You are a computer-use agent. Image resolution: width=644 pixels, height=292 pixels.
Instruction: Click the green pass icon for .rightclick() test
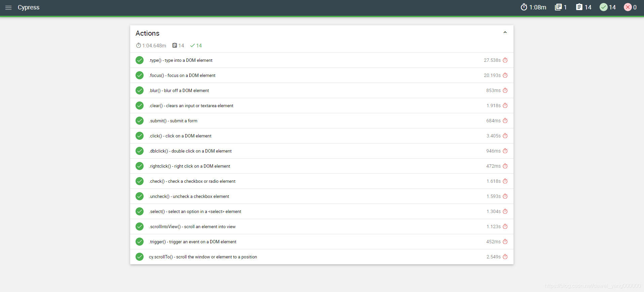(x=140, y=166)
